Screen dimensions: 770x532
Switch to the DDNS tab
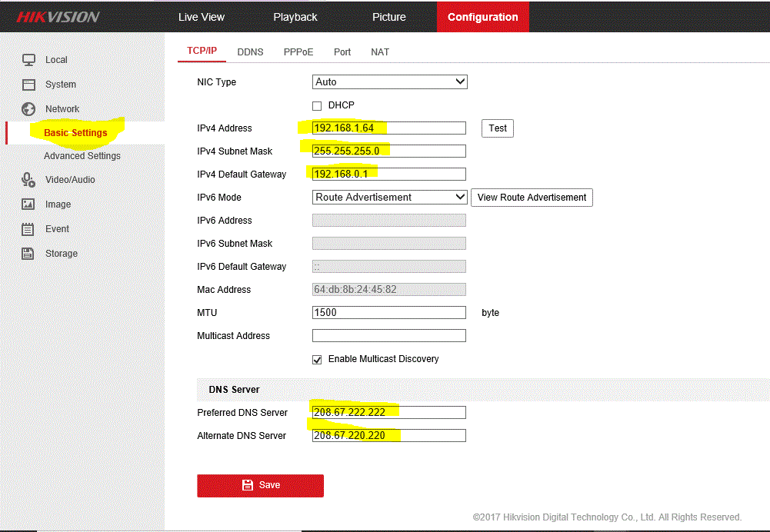(250, 52)
